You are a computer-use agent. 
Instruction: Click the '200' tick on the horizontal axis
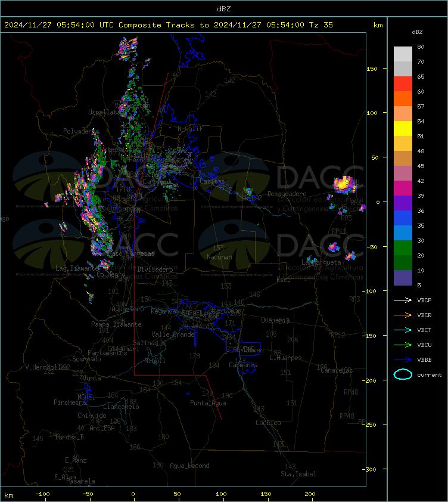[310, 494]
